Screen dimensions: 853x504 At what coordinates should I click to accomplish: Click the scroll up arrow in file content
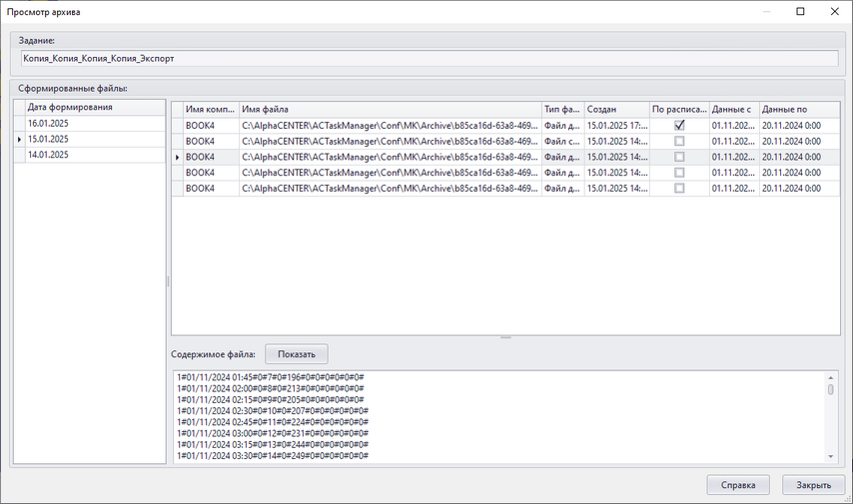[830, 377]
